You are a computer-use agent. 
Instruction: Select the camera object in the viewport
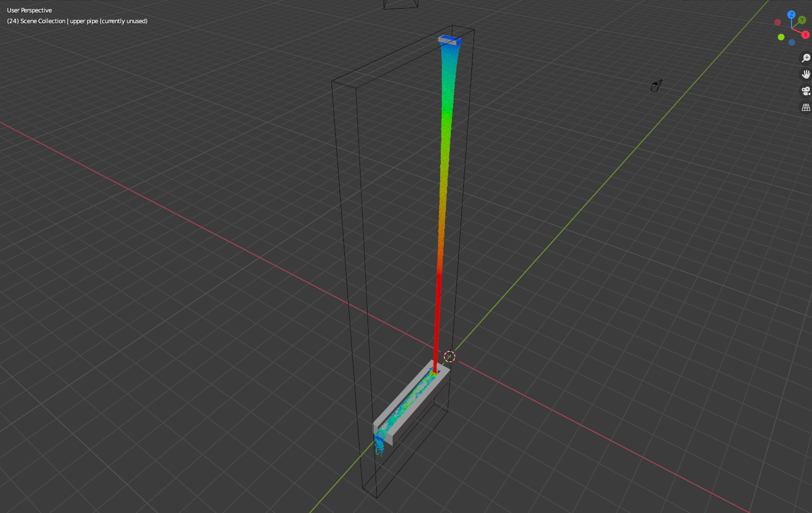[656, 86]
